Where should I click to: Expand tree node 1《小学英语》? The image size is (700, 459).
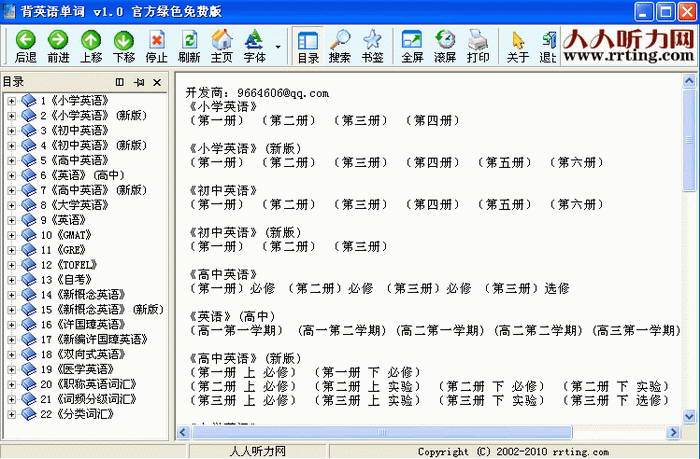[12, 101]
